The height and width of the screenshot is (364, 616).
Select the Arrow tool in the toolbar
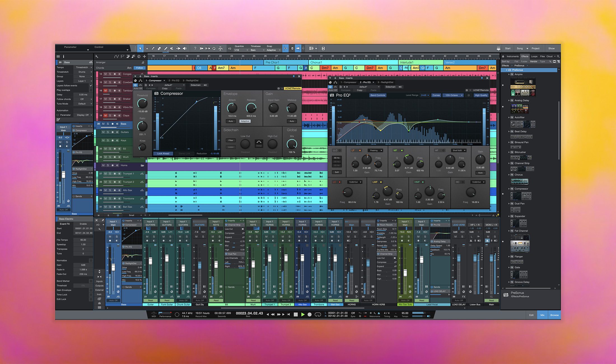(141, 48)
